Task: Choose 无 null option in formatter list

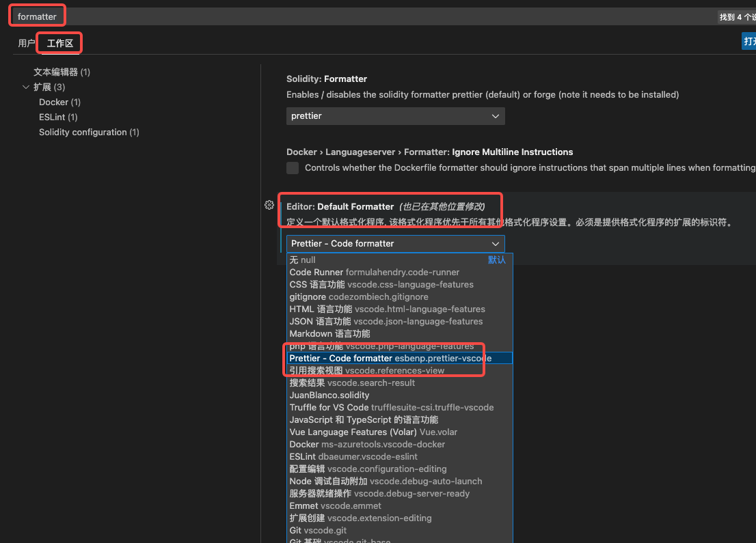Action: pyautogui.click(x=400, y=260)
